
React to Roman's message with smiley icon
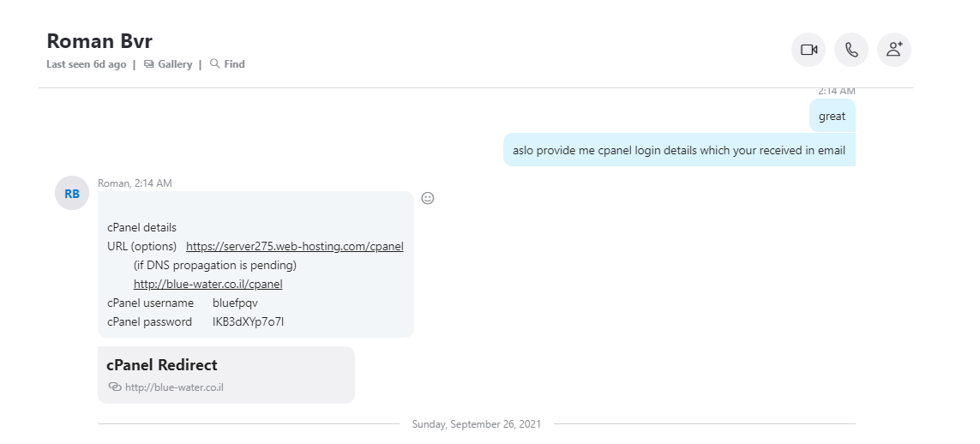tap(428, 198)
